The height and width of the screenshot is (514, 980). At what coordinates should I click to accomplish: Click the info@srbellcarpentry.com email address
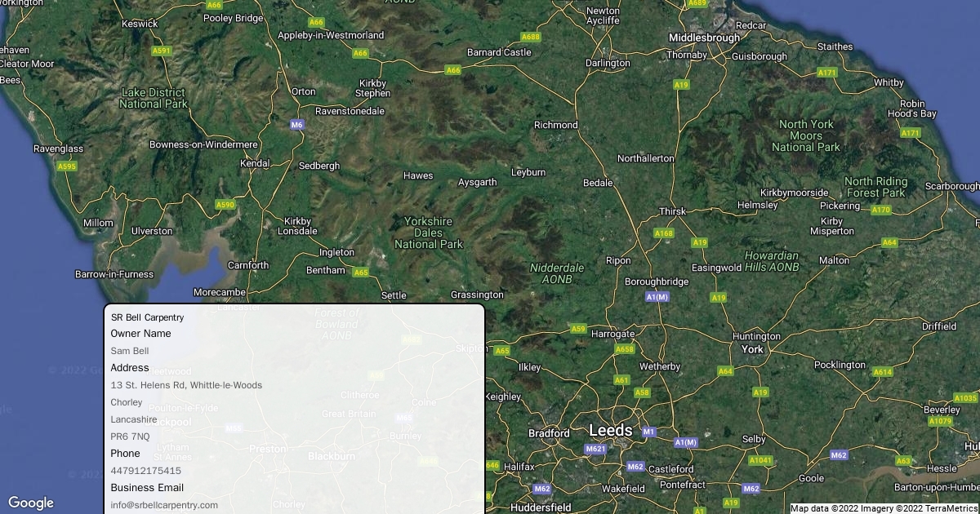164,505
